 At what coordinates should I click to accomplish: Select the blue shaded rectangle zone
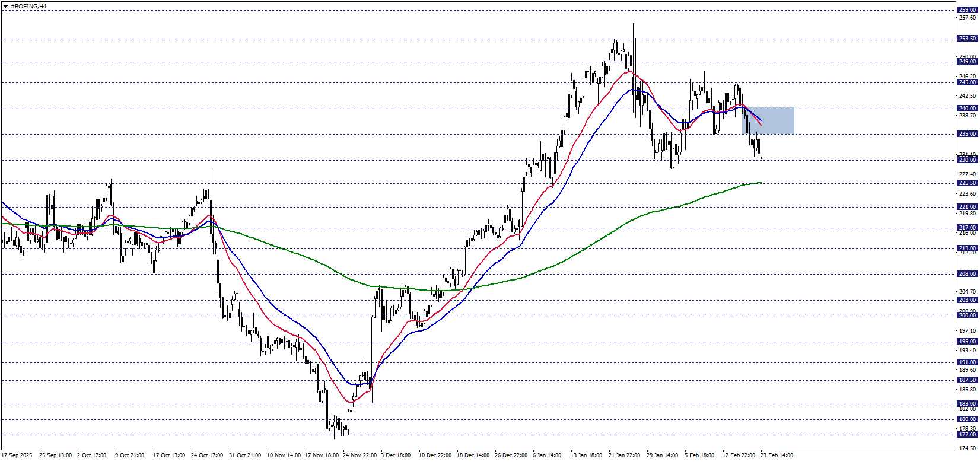coord(768,120)
